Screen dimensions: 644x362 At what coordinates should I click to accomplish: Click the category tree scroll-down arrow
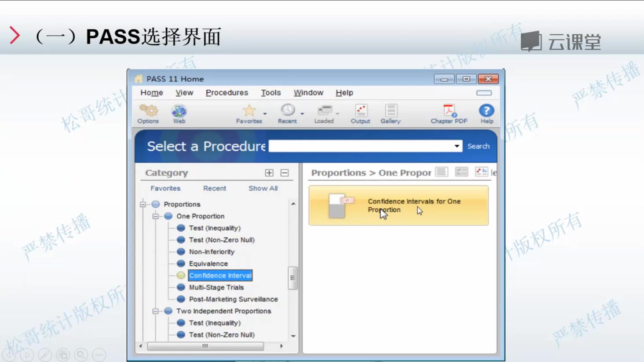[293, 336]
